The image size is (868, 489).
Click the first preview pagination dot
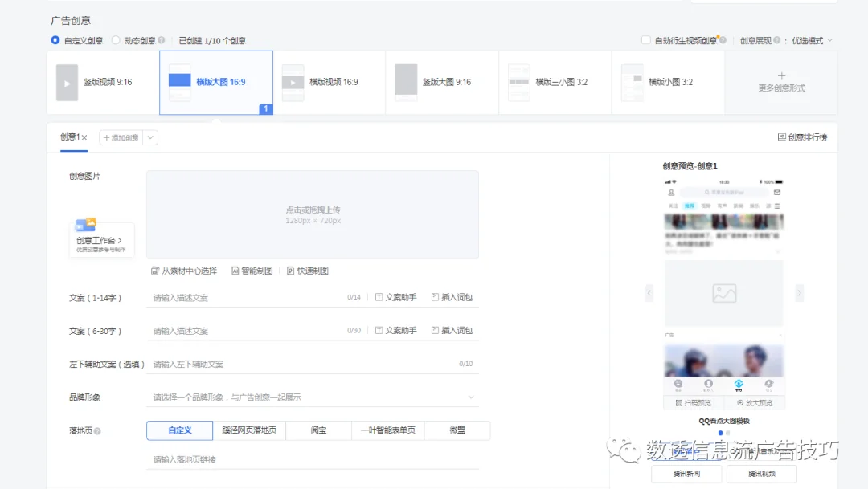[720, 433]
